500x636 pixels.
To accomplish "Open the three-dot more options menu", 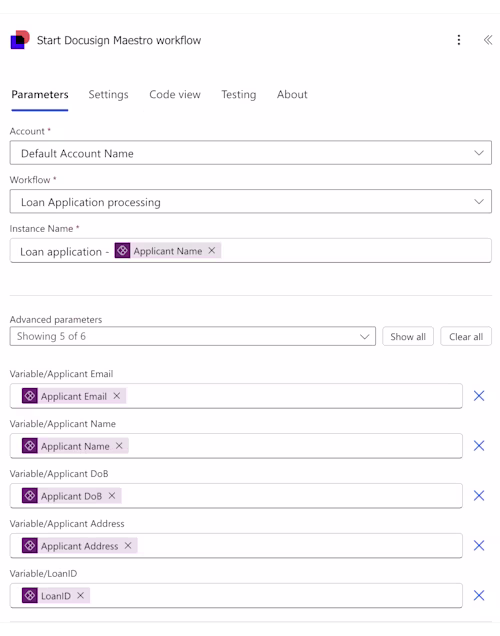I will pos(459,40).
